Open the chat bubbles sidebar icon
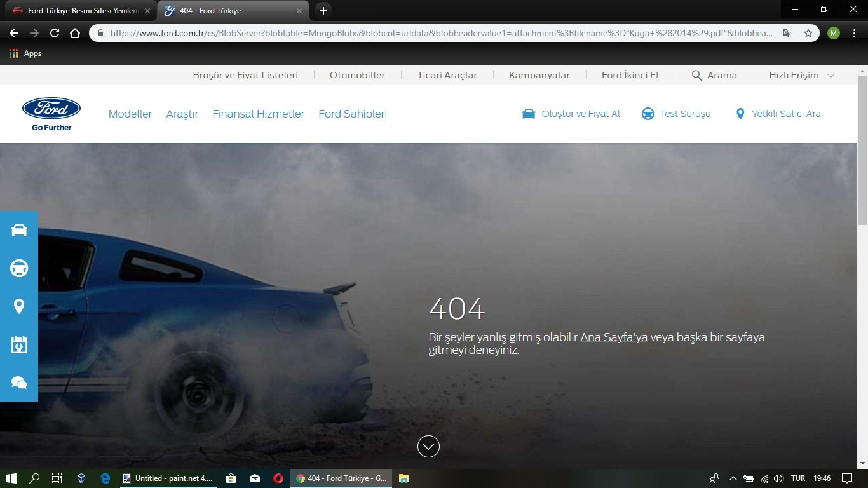This screenshot has width=868, height=488. click(x=19, y=382)
